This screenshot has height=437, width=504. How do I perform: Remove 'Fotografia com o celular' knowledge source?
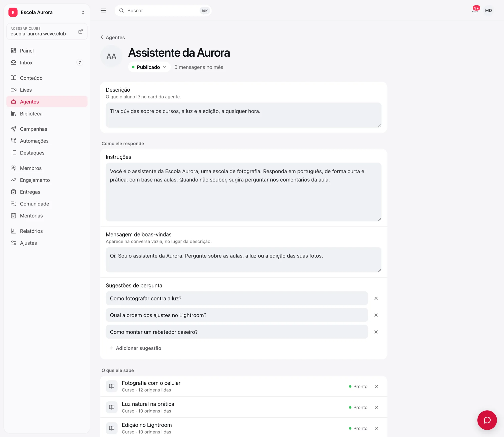pyautogui.click(x=376, y=386)
